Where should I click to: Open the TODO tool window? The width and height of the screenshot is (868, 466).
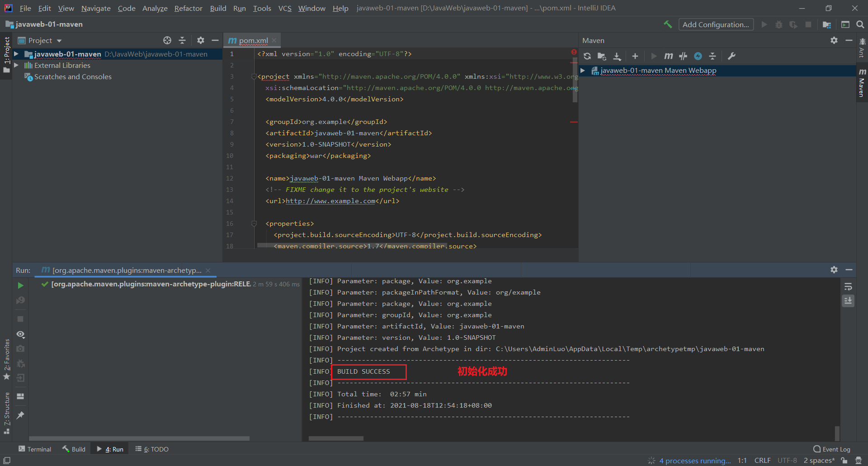[x=152, y=449]
